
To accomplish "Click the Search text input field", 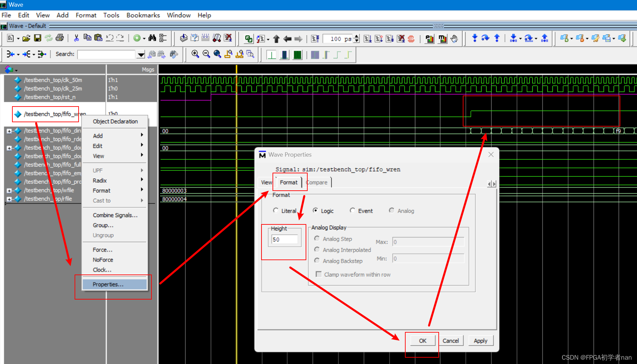I will pos(107,54).
